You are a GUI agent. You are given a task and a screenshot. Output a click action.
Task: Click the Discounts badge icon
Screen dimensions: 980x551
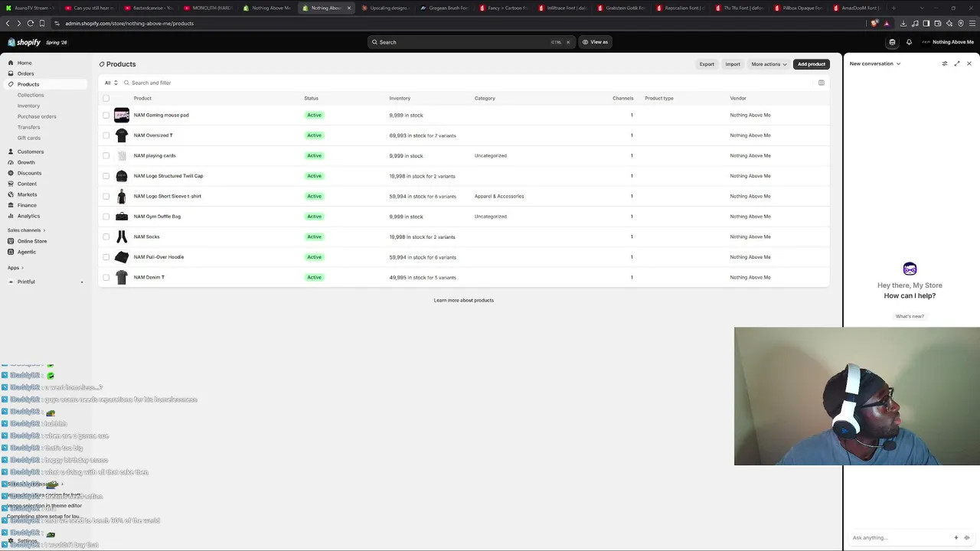tap(11, 173)
